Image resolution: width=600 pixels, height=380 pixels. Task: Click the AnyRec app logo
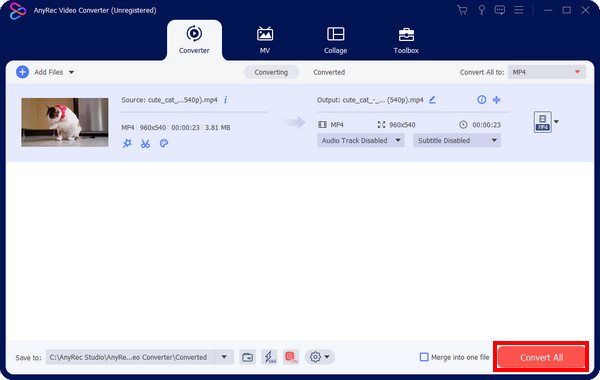click(18, 11)
